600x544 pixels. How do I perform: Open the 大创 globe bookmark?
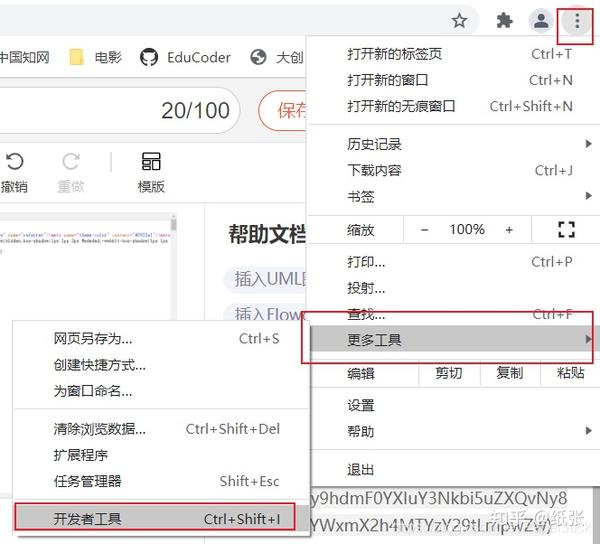tap(277, 57)
